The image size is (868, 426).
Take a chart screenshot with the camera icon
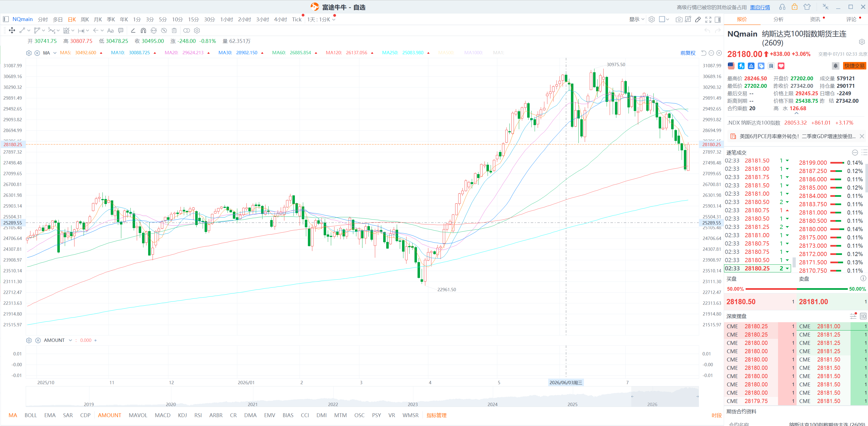tap(679, 20)
